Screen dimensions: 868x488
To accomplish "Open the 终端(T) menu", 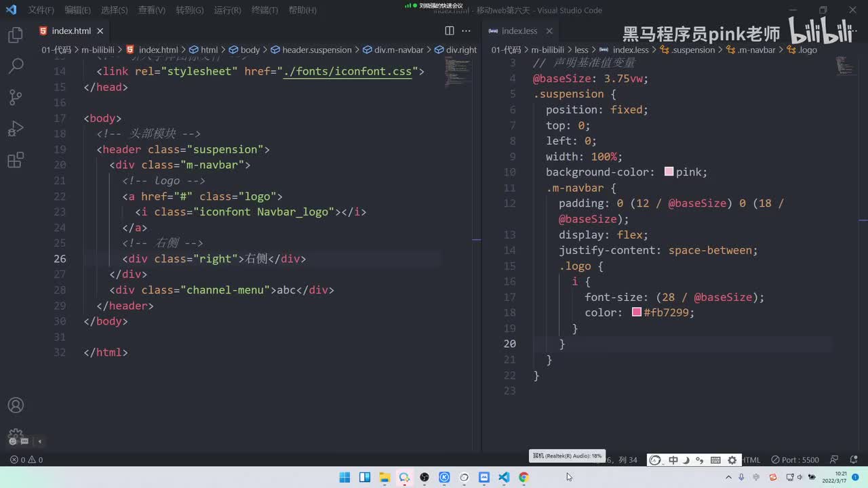I will tap(264, 10).
